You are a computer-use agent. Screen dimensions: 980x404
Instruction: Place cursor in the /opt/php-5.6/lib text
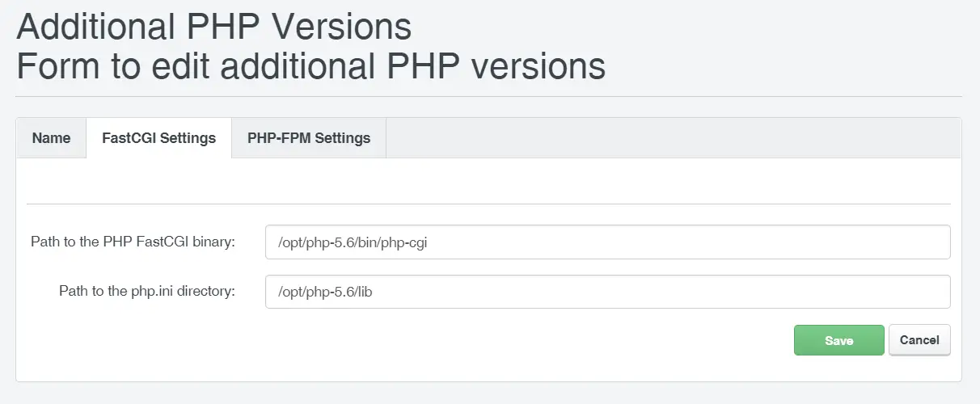coord(325,292)
